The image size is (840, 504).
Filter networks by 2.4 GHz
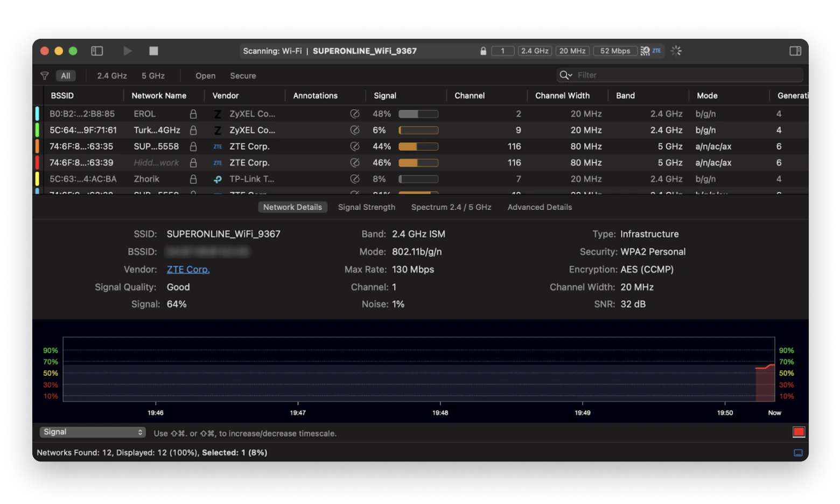click(x=112, y=76)
